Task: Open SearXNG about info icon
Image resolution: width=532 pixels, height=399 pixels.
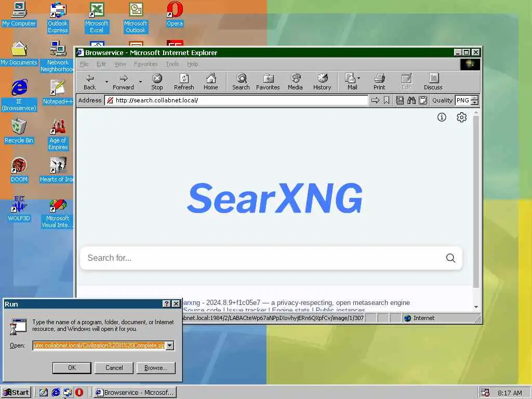Action: click(x=442, y=117)
